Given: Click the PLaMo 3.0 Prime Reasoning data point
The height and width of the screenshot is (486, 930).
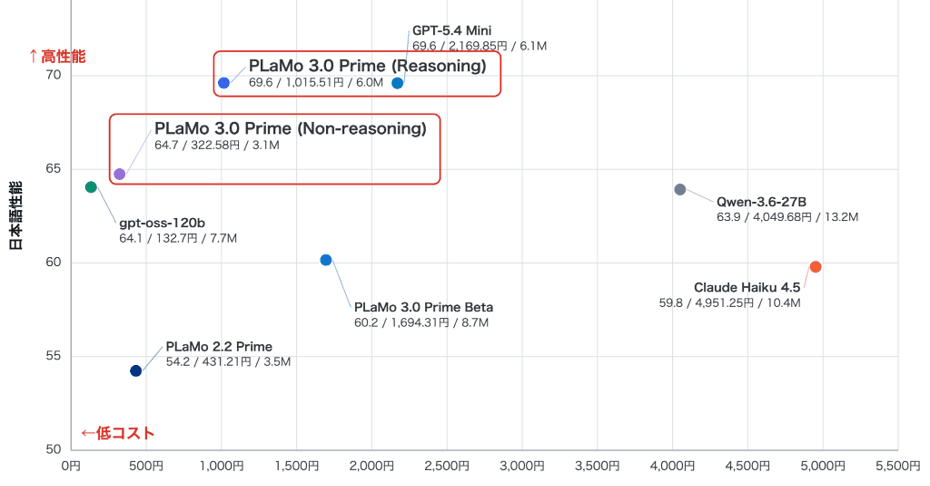Looking at the screenshot, I should (x=224, y=83).
